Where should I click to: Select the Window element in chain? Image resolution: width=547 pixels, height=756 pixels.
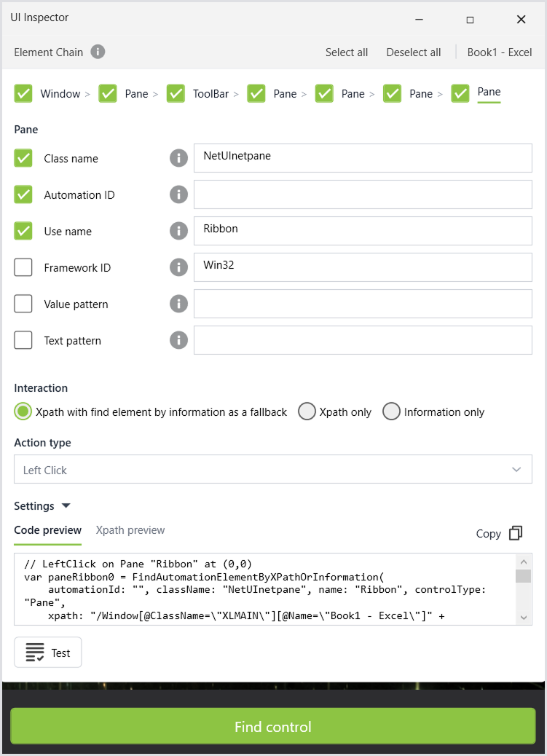tap(60, 93)
